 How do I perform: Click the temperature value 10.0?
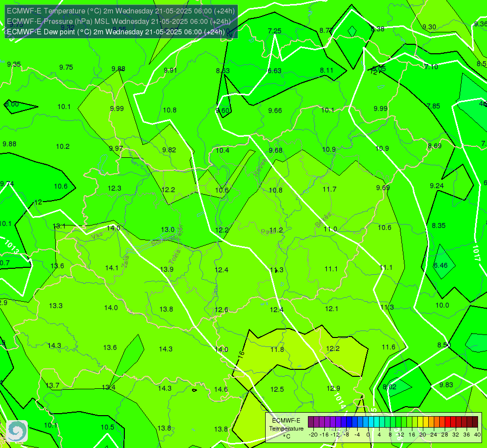coord(442,305)
